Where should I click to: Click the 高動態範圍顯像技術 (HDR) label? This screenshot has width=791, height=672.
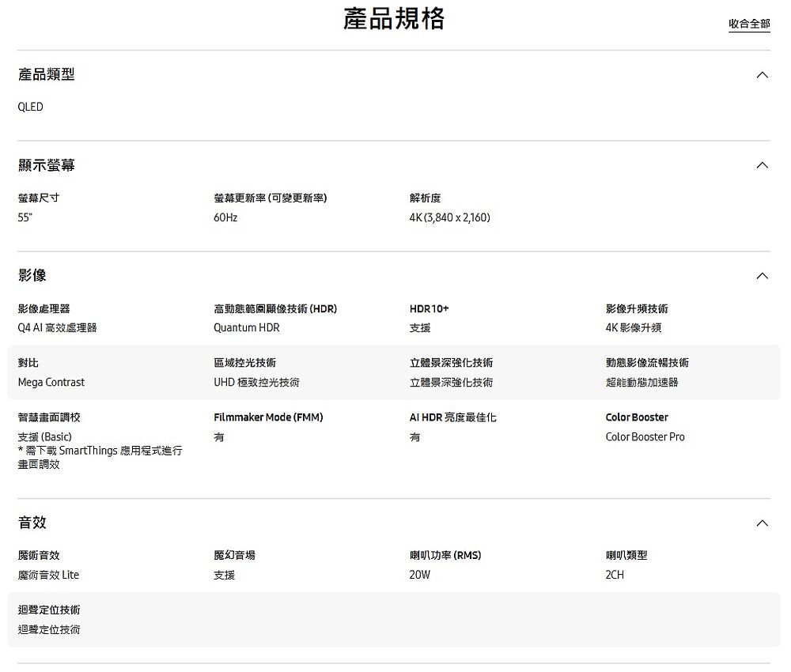point(275,308)
